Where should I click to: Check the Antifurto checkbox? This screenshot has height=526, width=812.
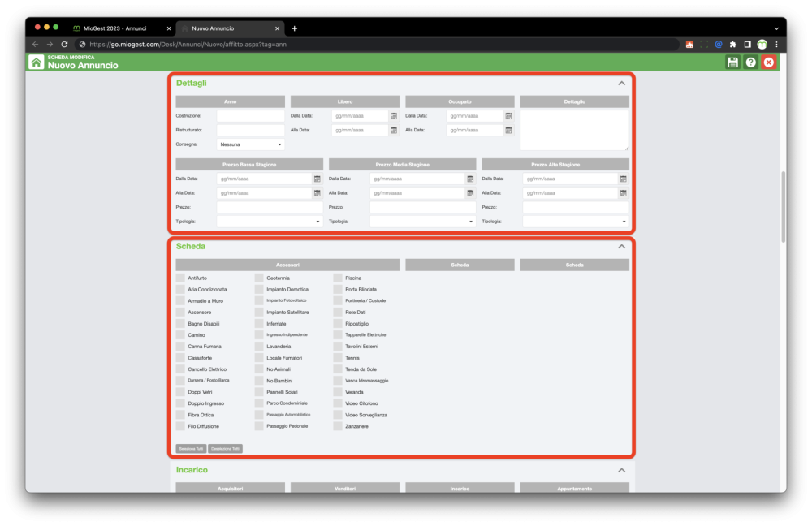point(180,278)
